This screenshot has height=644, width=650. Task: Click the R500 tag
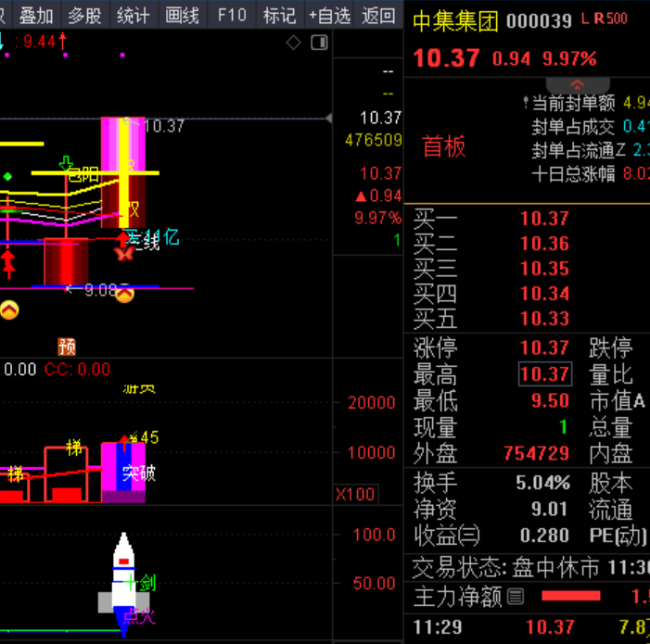(611, 19)
